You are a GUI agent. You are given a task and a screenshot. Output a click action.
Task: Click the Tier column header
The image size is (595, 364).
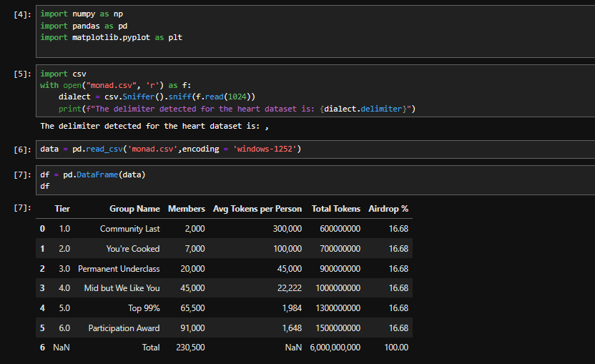pos(62,209)
